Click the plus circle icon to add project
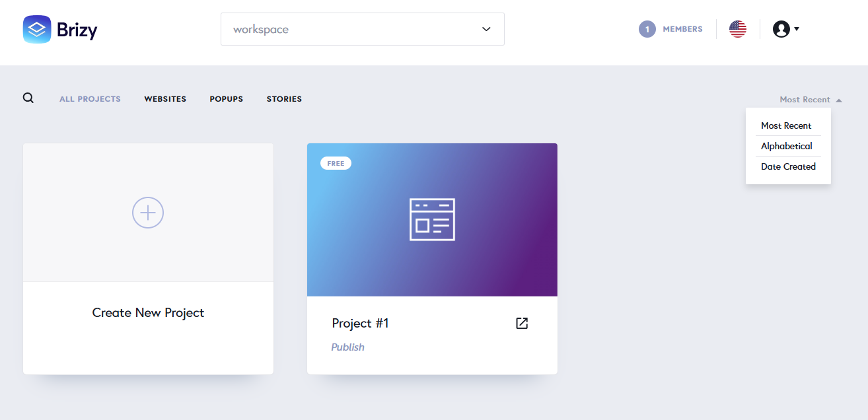This screenshot has width=868, height=420. (148, 213)
